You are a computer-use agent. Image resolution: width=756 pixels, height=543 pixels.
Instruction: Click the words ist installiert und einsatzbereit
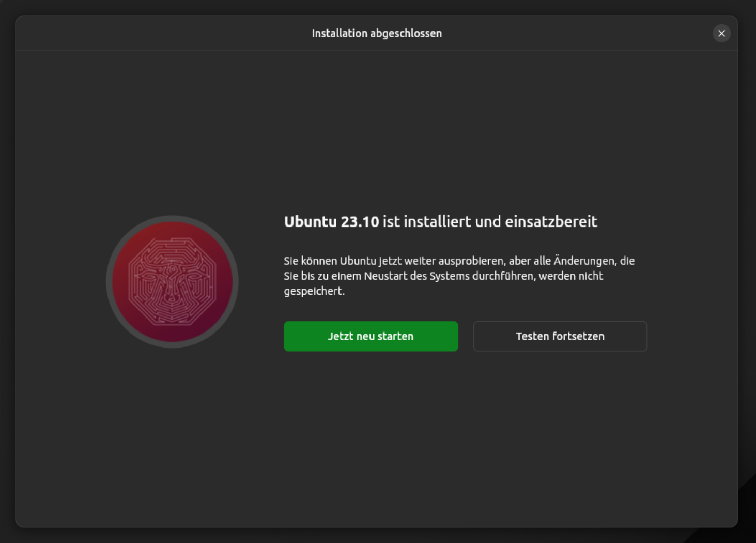pos(489,222)
